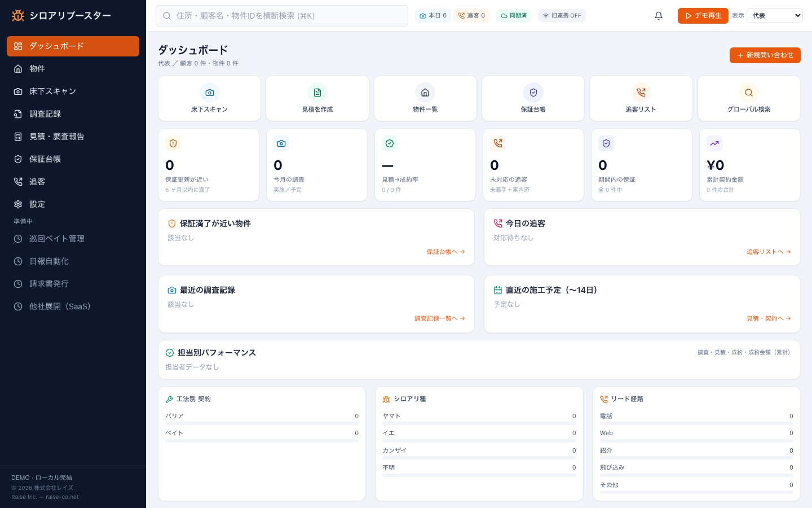Viewport: 812px width, 508px height.
Task: Click the 追客 0 chip in header
Action: click(471, 16)
